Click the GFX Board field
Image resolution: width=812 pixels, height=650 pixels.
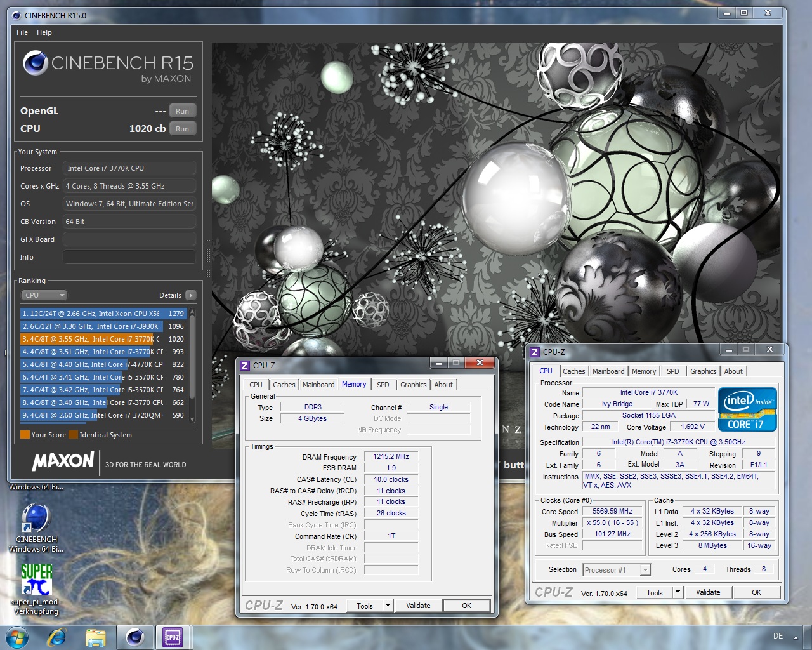(x=129, y=239)
